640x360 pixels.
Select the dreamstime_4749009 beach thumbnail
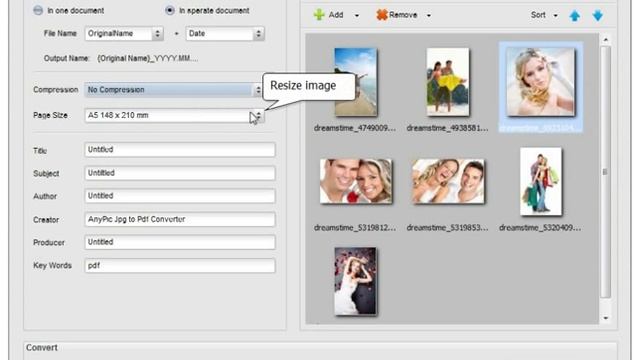[356, 82]
